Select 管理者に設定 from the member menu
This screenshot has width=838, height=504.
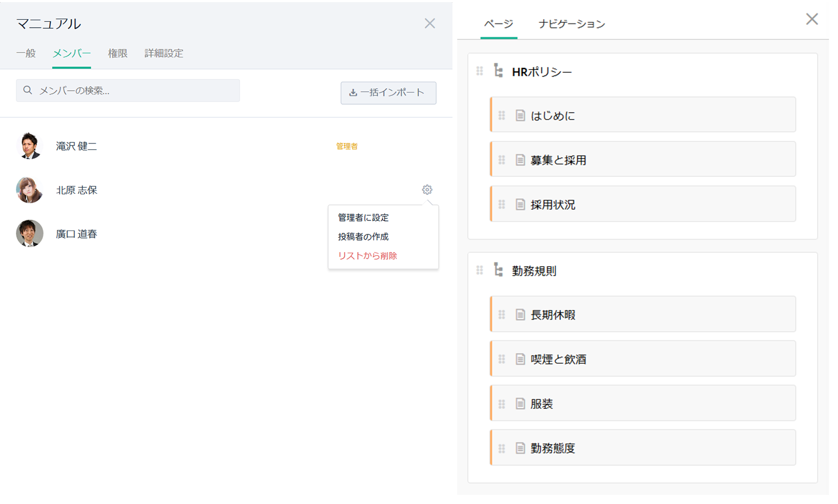[363, 217]
